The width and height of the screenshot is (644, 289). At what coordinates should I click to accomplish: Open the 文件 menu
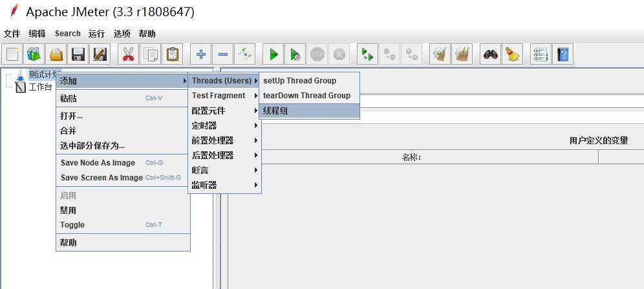12,34
